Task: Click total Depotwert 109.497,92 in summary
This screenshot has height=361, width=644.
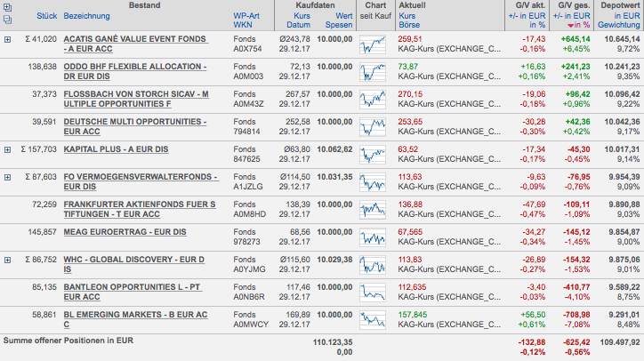Action: pos(620,342)
